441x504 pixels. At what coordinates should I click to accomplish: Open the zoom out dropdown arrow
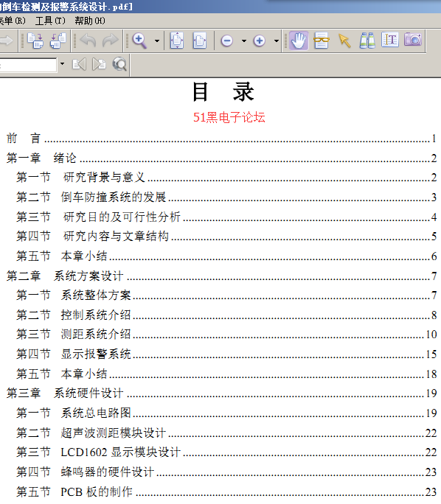point(244,41)
